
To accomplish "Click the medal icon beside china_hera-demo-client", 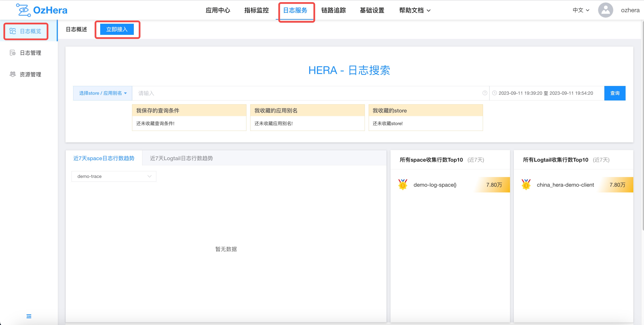I will (x=526, y=185).
